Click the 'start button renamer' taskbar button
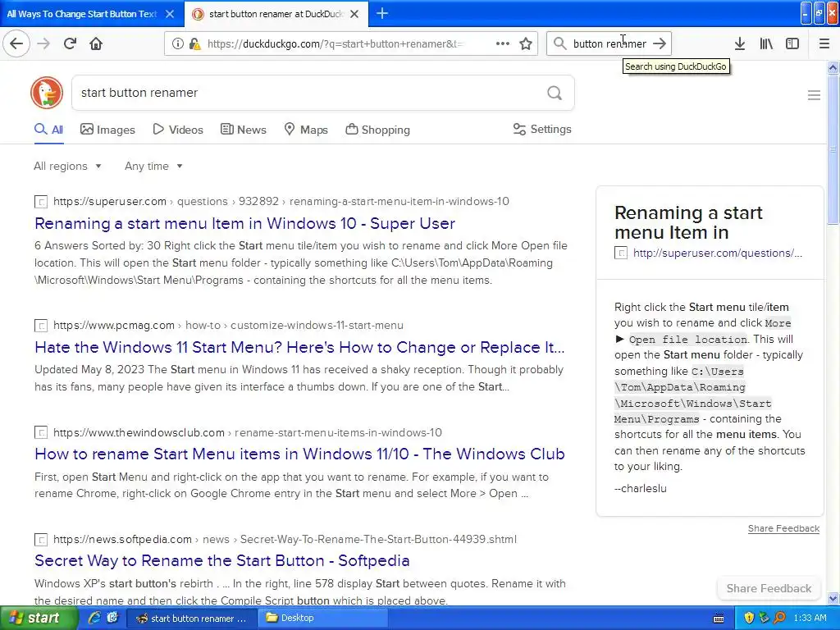This screenshot has width=840, height=630. click(x=192, y=618)
